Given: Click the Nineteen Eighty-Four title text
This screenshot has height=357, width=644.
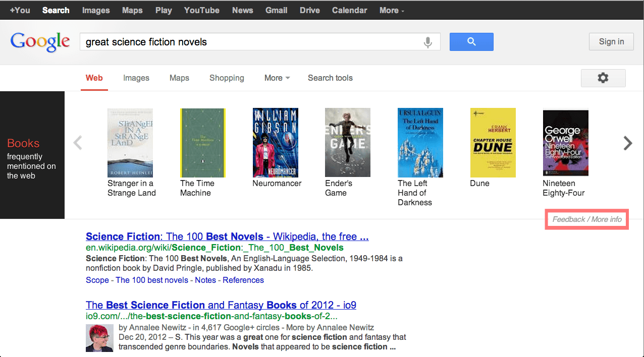Looking at the screenshot, I should [564, 188].
